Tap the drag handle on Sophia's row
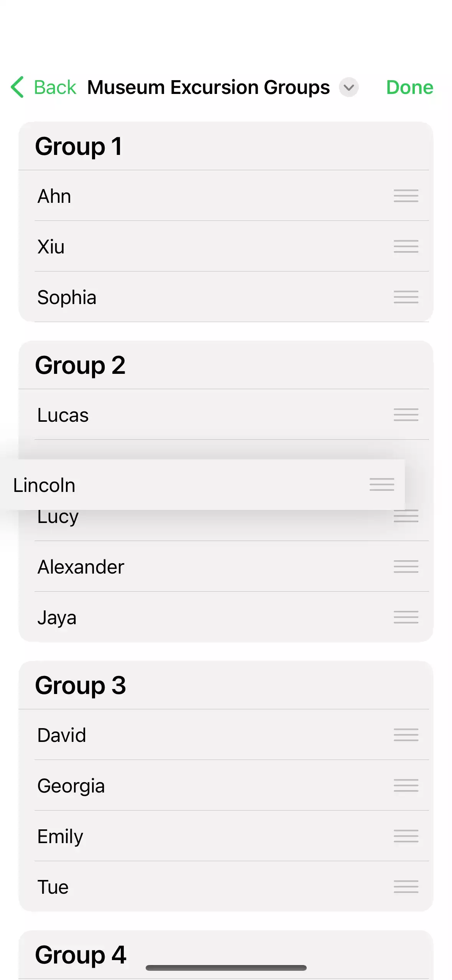This screenshot has height=980, width=452. click(x=406, y=297)
